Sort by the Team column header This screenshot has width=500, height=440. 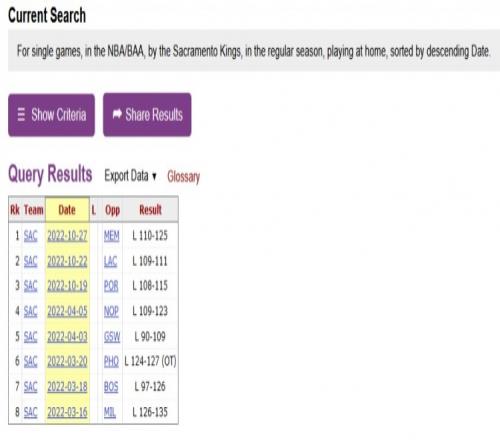coord(33,210)
